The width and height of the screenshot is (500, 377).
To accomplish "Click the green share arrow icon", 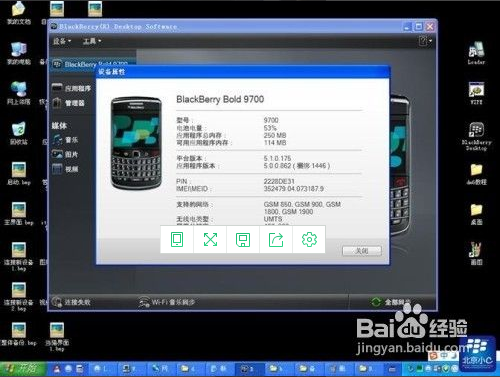I will tap(276, 239).
